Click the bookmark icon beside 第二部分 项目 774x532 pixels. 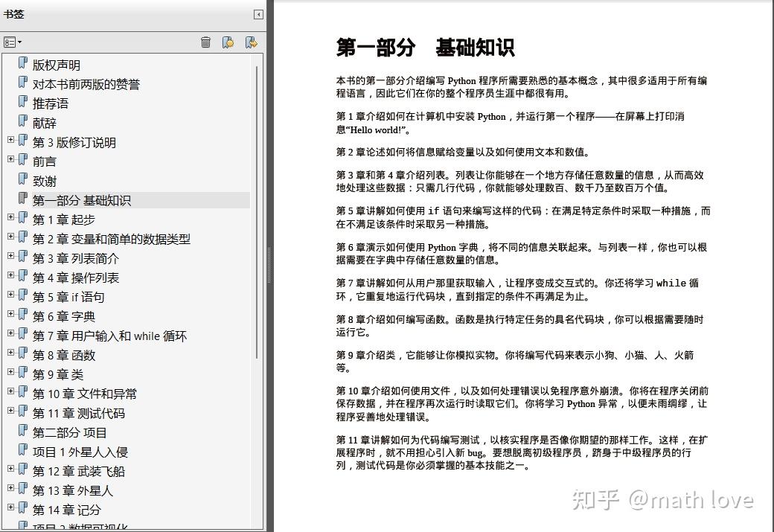coord(22,432)
